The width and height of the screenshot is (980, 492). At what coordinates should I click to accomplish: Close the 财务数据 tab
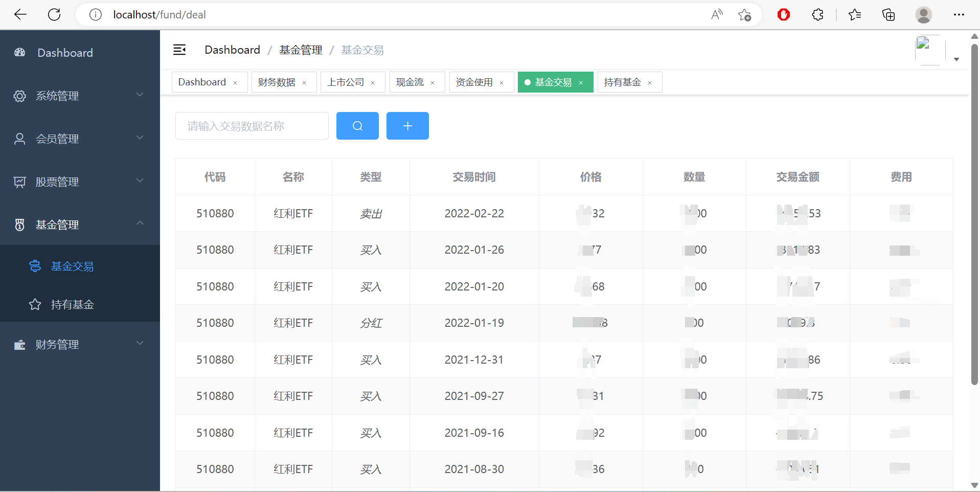click(304, 83)
